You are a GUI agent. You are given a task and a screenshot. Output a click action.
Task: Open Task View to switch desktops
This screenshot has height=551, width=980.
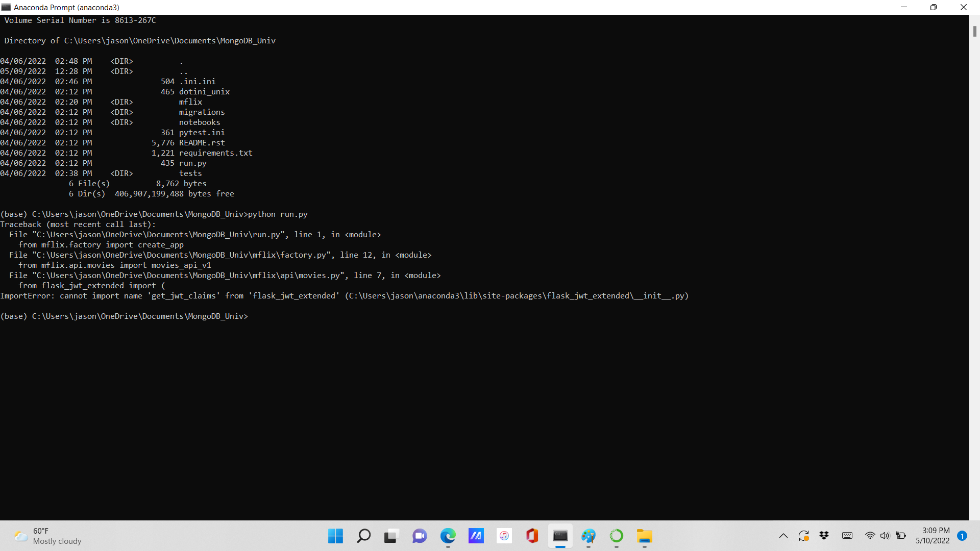(x=390, y=536)
